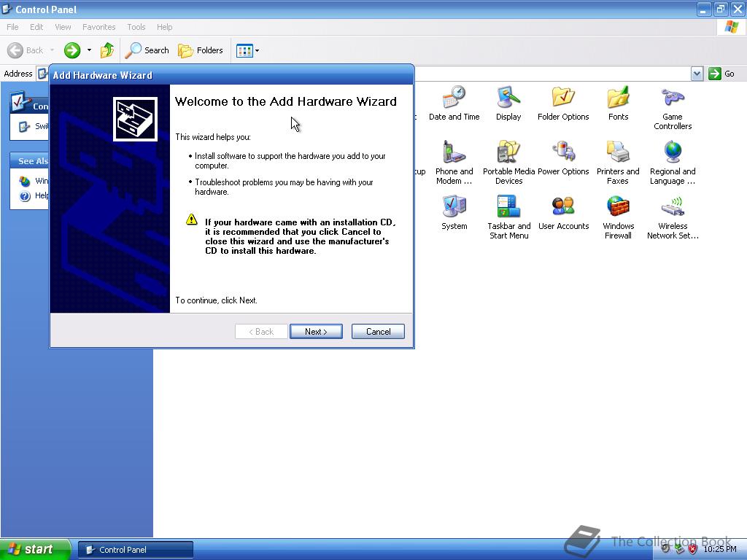
Task: Click the hardware card wizard image
Action: tap(135, 119)
